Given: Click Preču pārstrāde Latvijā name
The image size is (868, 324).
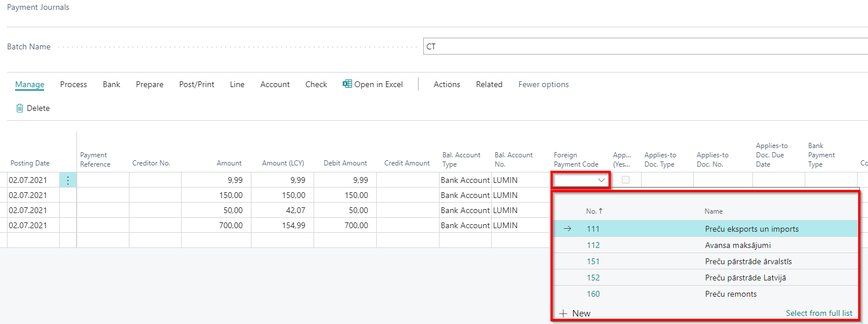Looking at the screenshot, I should click(745, 278).
